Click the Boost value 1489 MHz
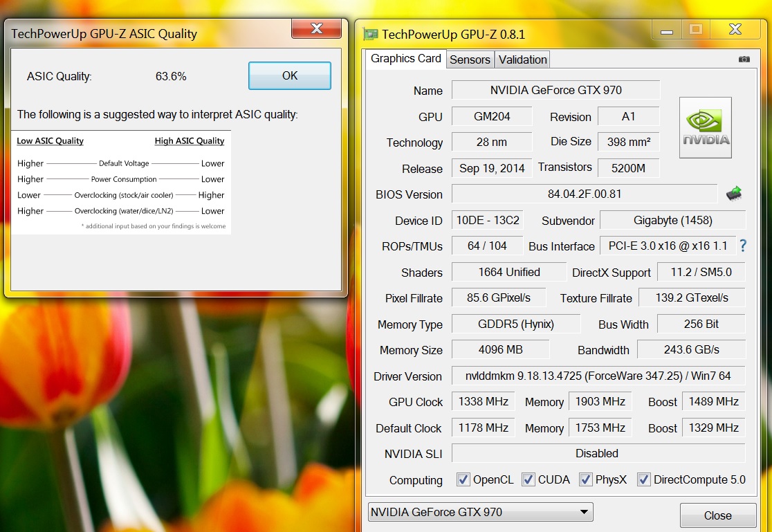 (713, 401)
